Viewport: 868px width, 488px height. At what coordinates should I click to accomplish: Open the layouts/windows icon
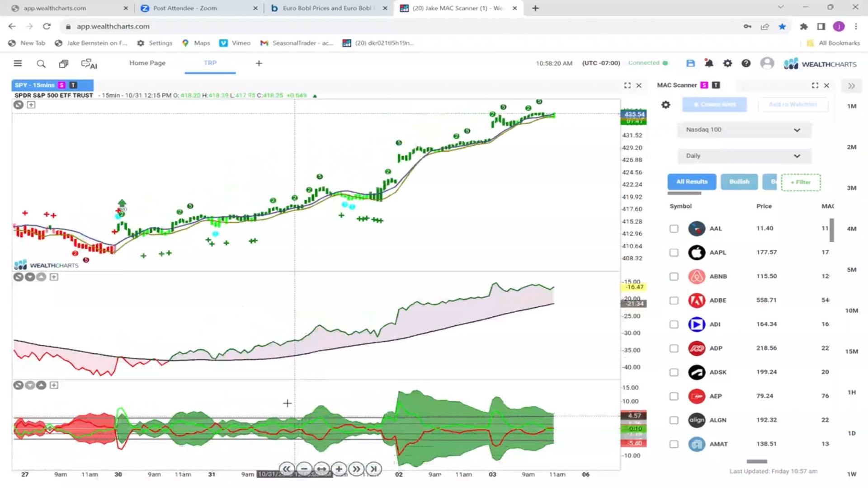pyautogui.click(x=64, y=64)
